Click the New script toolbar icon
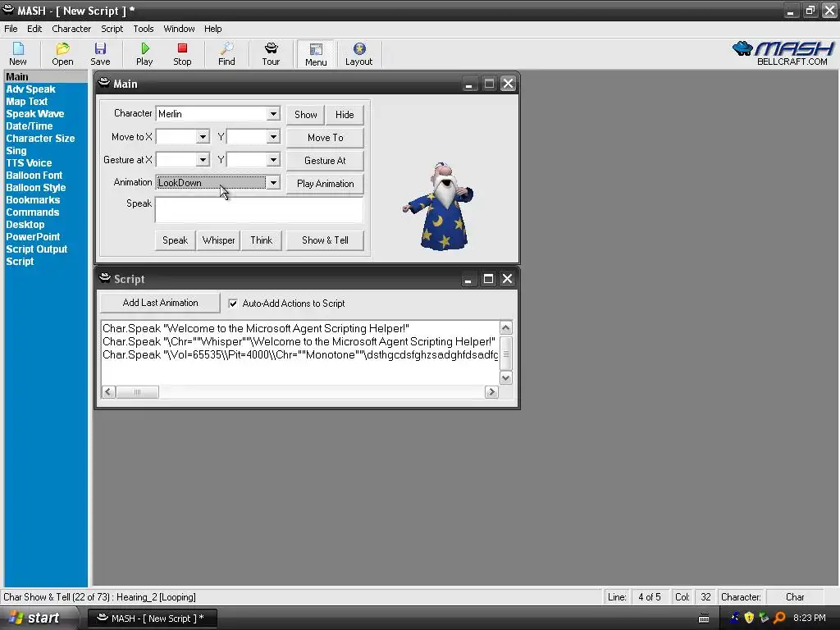This screenshot has height=630, width=840. pos(18,53)
